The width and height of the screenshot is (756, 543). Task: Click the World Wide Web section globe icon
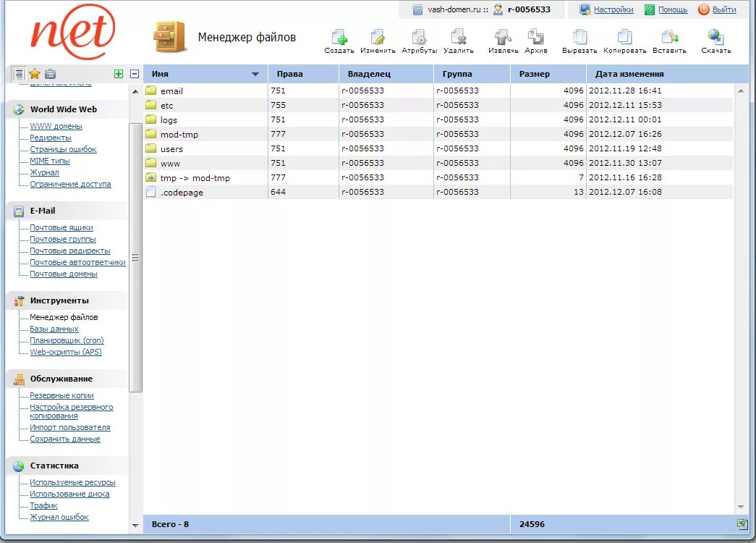click(19, 109)
